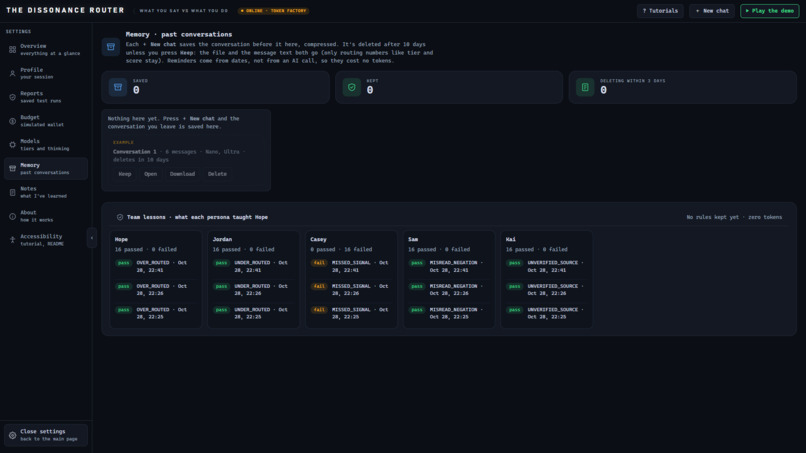Click the Online Token Factory status badge
This screenshot has height=453, width=806.
click(273, 11)
